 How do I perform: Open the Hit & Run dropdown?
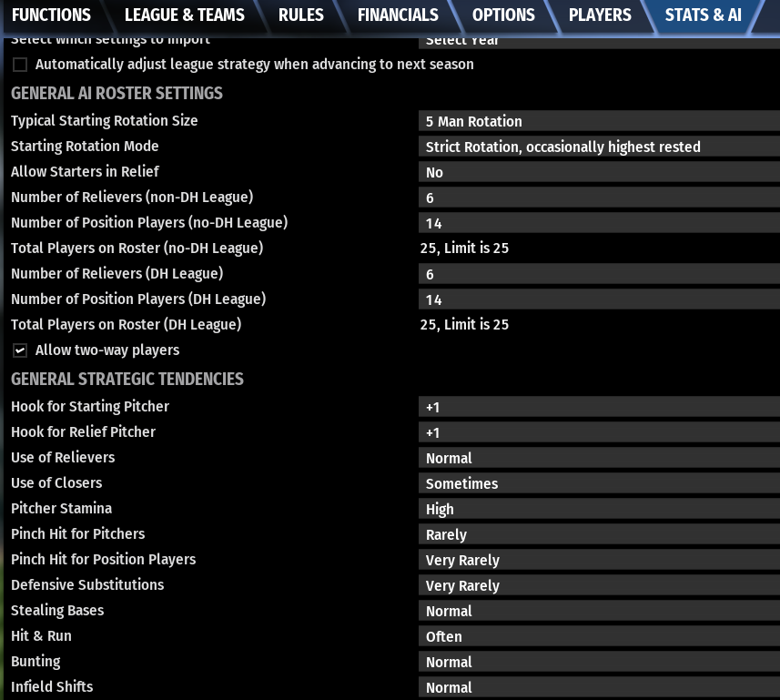[599, 636]
